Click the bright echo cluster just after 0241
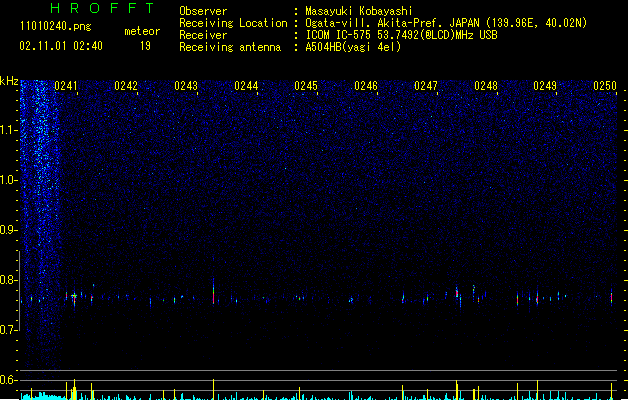 click(74, 298)
